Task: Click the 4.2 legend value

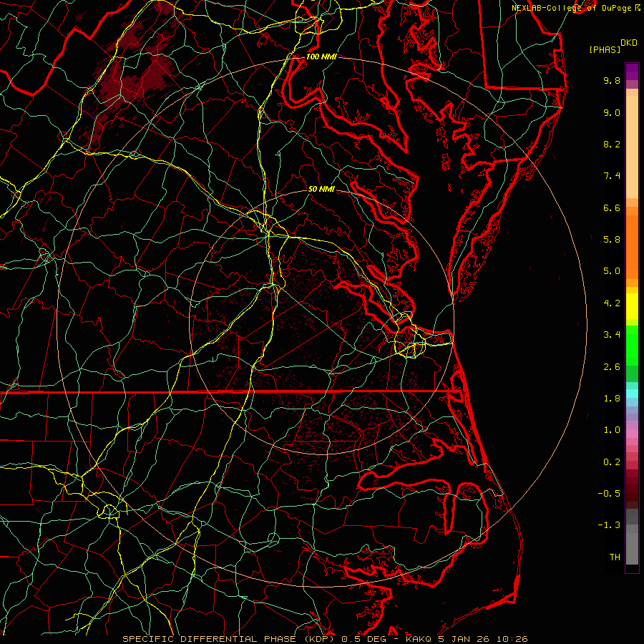Action: click(x=612, y=303)
